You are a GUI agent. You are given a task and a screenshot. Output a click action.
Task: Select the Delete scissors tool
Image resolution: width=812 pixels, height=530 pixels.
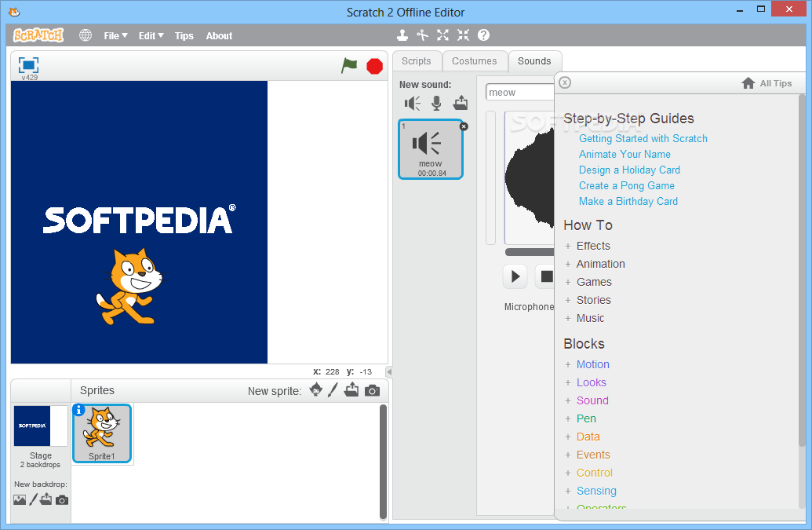click(423, 35)
